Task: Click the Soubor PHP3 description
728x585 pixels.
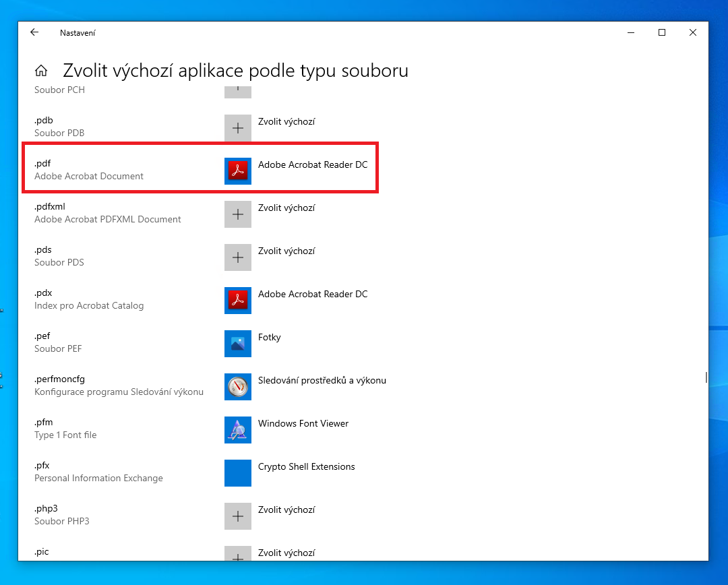Action: (62, 522)
